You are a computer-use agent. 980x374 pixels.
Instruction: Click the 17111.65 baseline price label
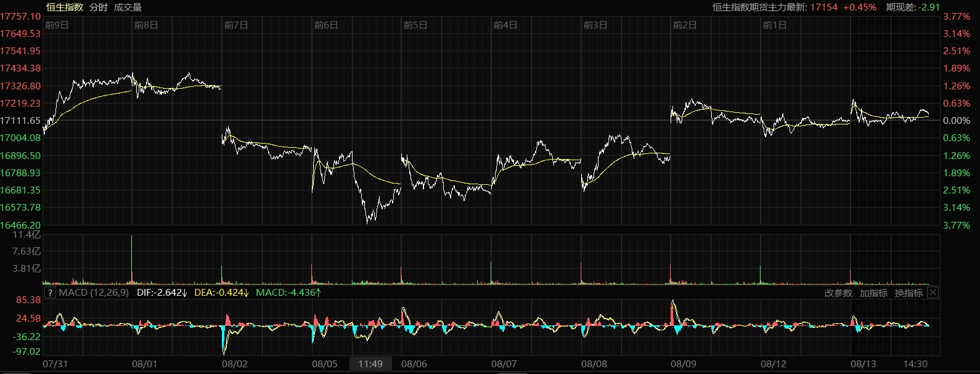[x=20, y=121]
